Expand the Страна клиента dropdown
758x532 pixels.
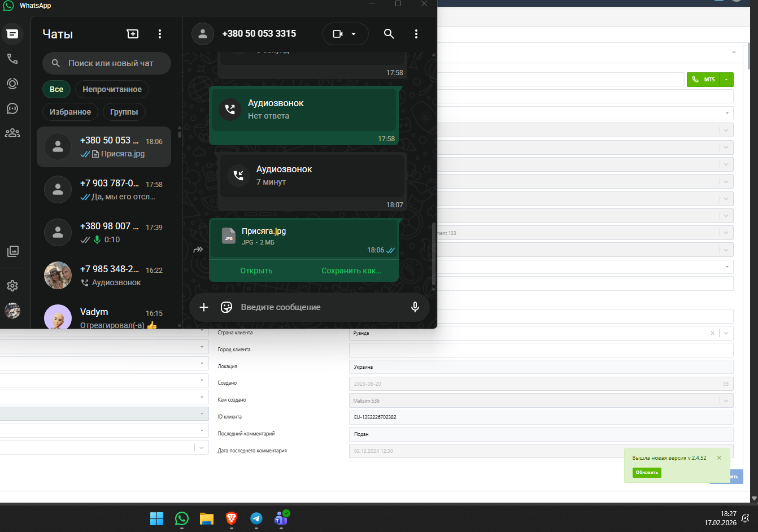click(x=726, y=333)
